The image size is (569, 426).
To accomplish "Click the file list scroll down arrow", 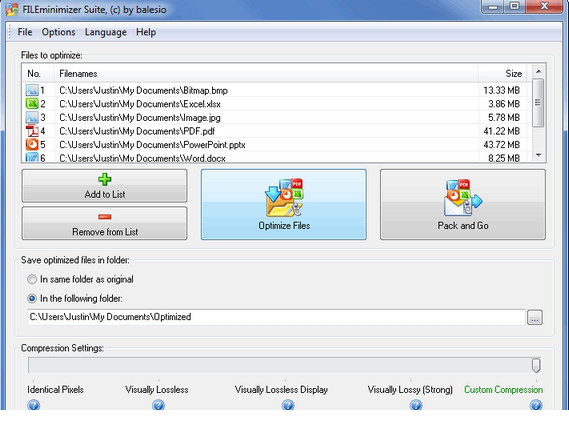I will [539, 155].
